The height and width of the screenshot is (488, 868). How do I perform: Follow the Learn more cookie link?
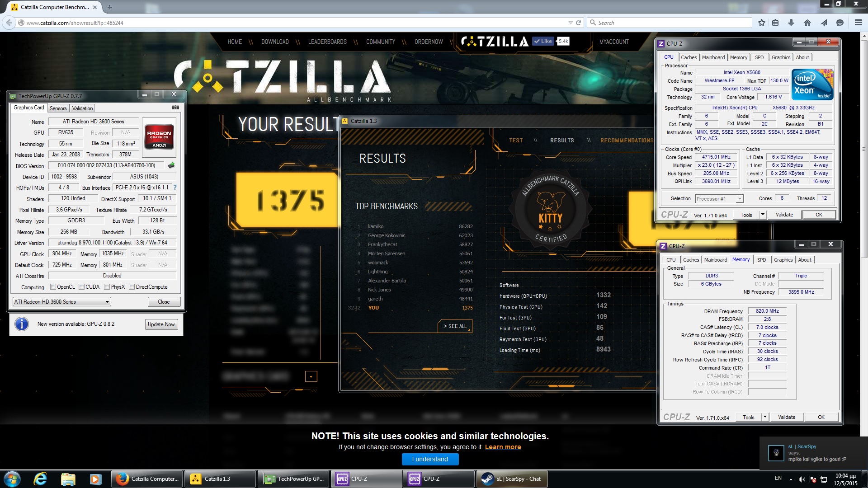503,447
